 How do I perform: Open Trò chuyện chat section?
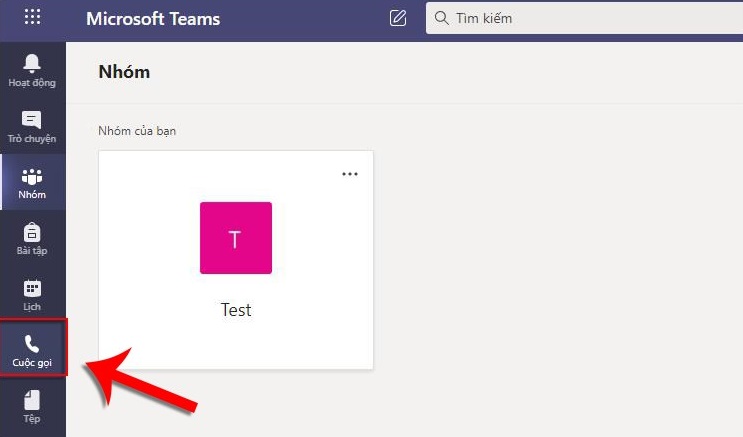pyautogui.click(x=32, y=127)
